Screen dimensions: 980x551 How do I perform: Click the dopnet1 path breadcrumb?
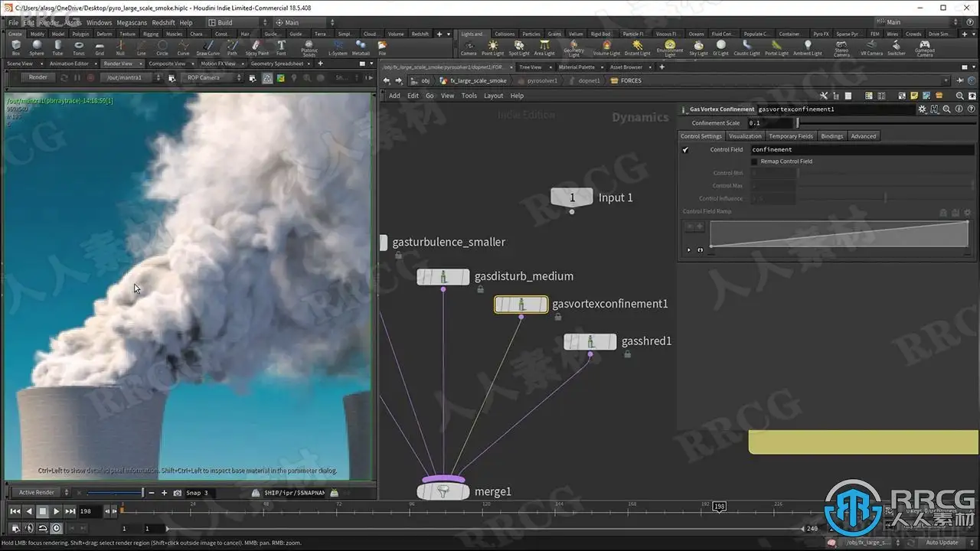(589, 80)
